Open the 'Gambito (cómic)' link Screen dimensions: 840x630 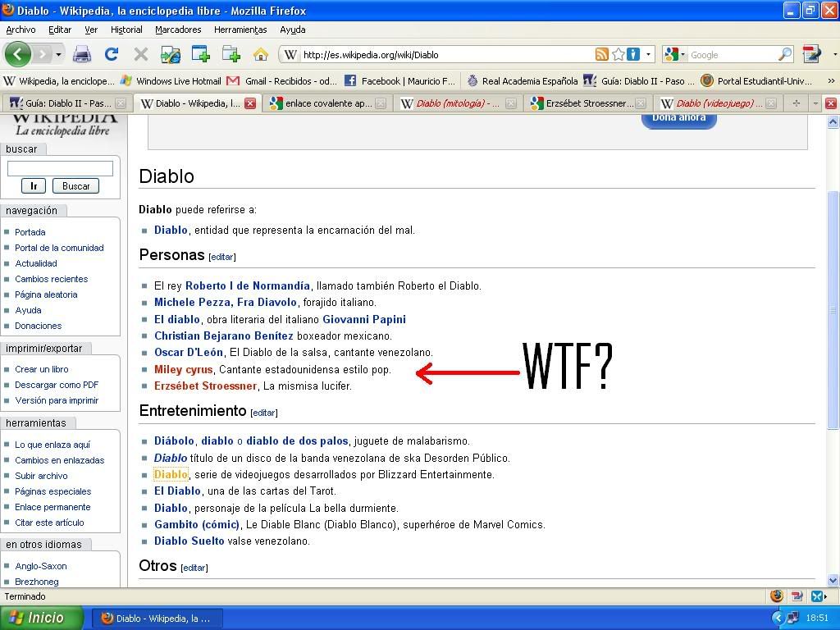coord(197,524)
